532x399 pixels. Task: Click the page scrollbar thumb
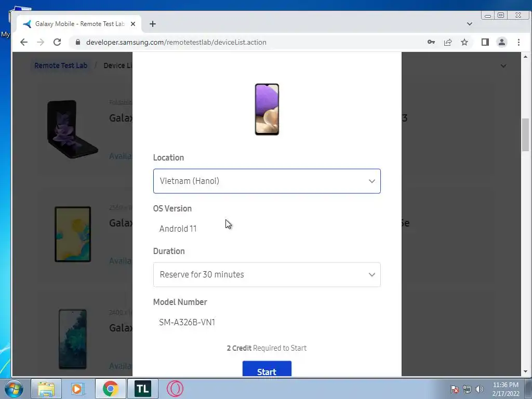point(525,135)
